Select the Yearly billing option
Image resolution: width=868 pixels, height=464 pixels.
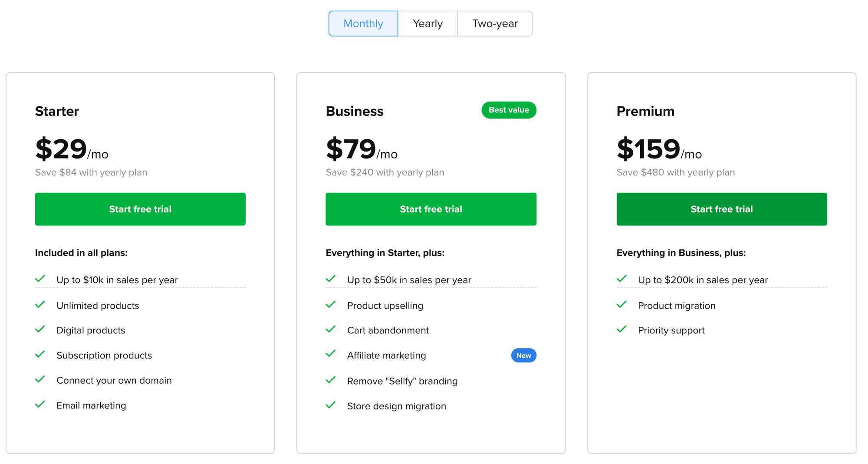coord(427,23)
